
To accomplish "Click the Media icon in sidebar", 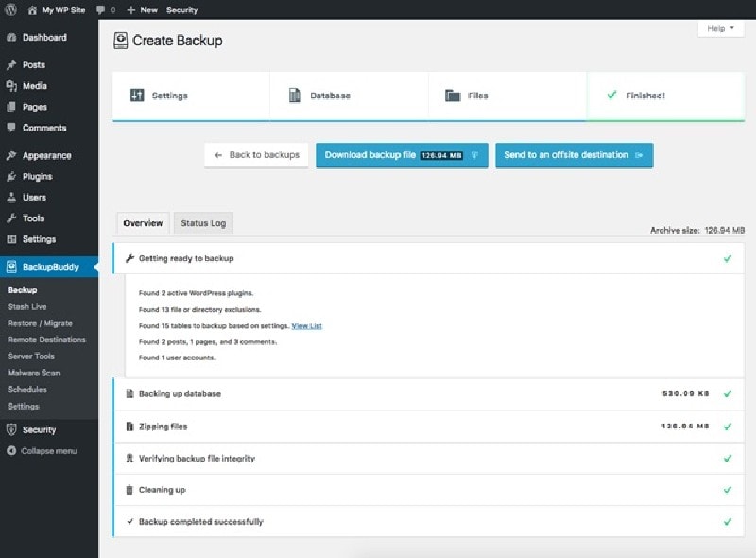I will coord(11,86).
